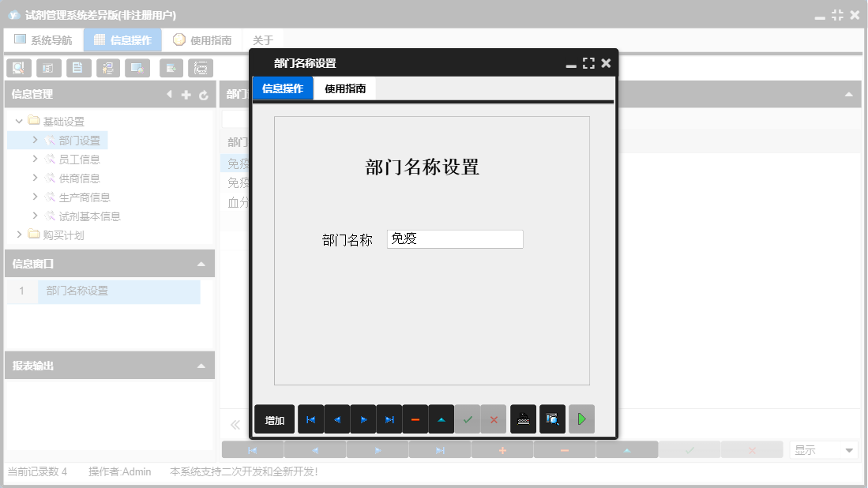The height and width of the screenshot is (488, 868).
Task: Open the report view icon in main toolbar
Action: click(48, 68)
